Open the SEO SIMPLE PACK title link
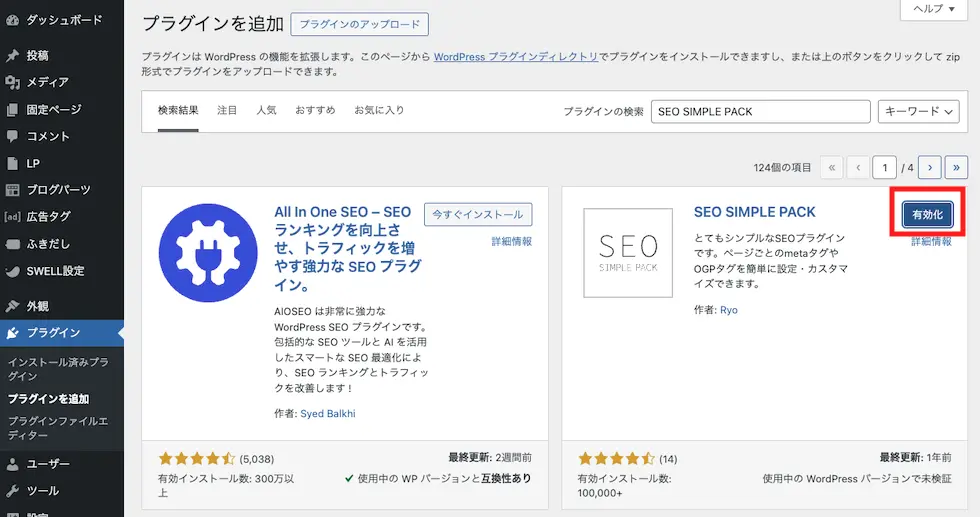Image resolution: width=980 pixels, height=517 pixels. point(754,212)
